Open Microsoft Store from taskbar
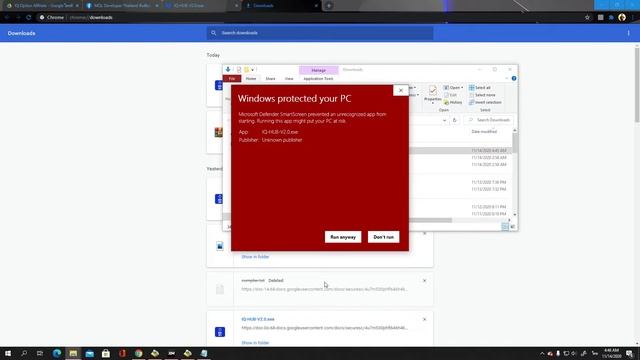This screenshot has height=360, width=640. (106, 353)
